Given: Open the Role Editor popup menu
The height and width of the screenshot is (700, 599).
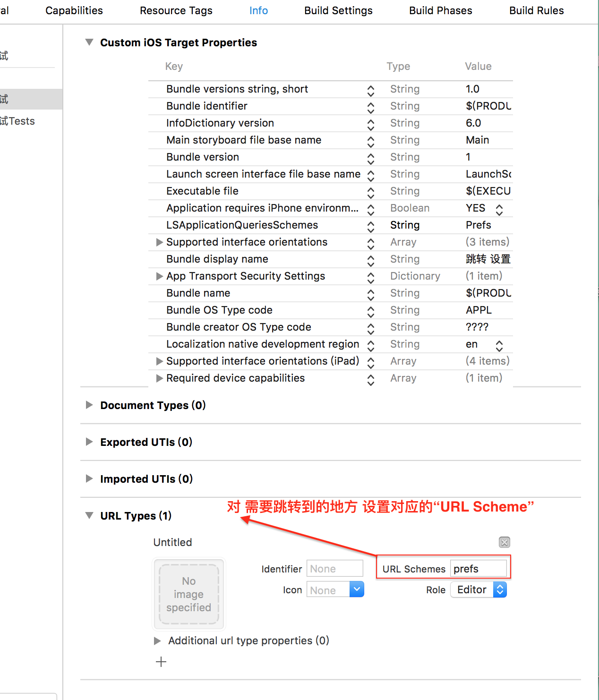Looking at the screenshot, I should 479,589.
